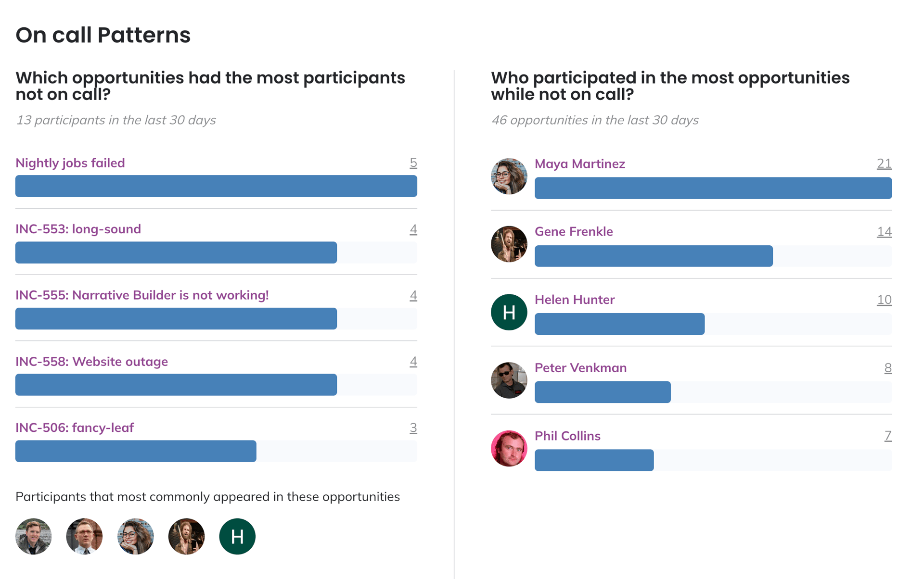Click the first common participant avatar
Viewport: 924px width, 579px height.
tap(33, 536)
